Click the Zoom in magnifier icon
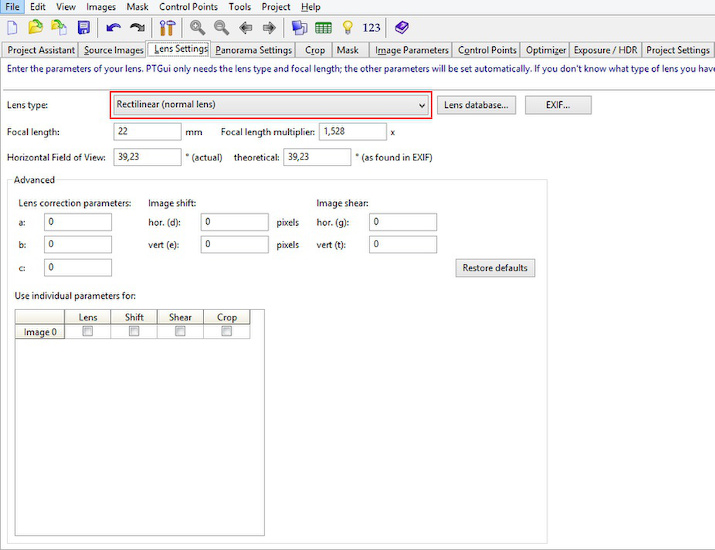 [x=197, y=28]
